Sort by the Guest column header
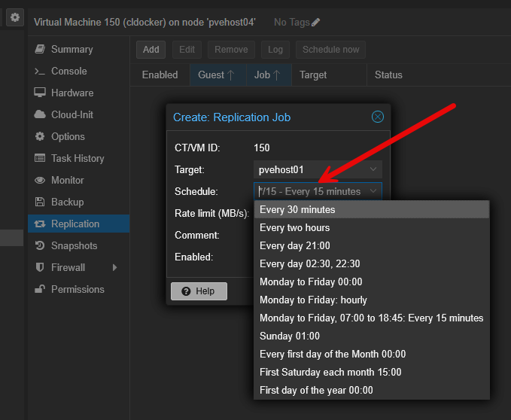511x420 pixels. tap(218, 75)
